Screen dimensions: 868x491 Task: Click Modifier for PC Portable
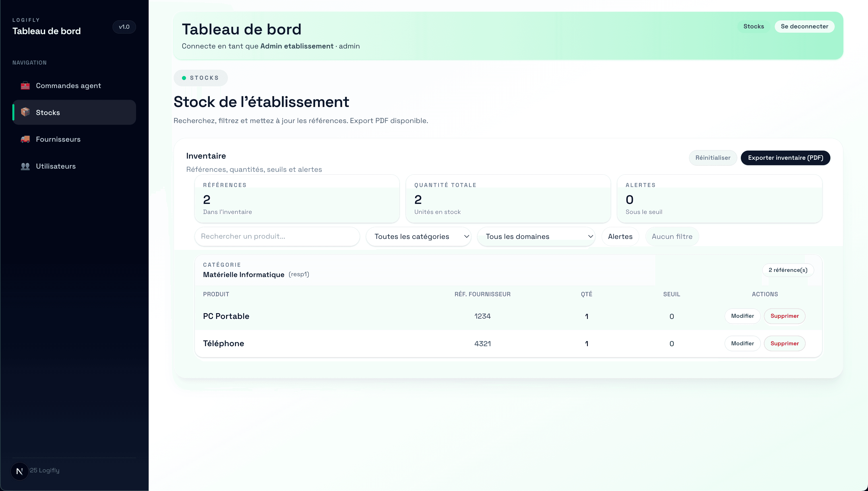743,316
